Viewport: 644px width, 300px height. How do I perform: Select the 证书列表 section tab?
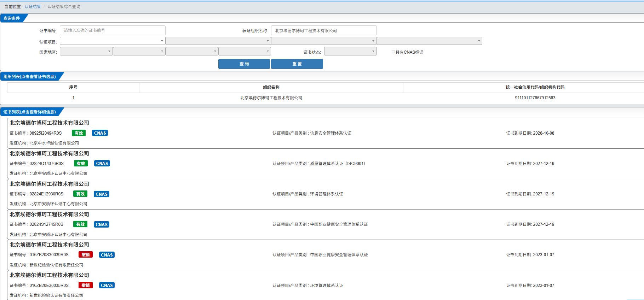pyautogui.click(x=30, y=112)
